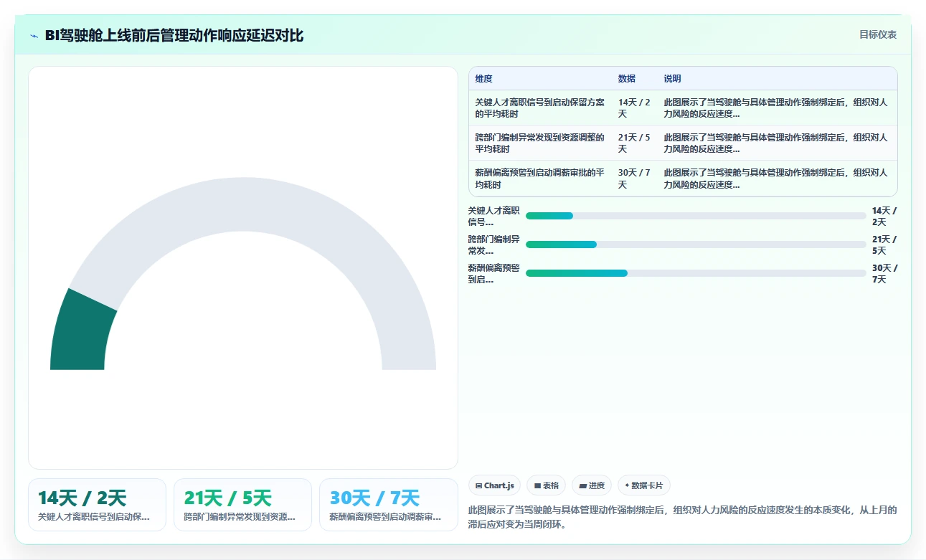Click the description cell in the 跨部门编制 row
Viewport: 926px width, 560px height.
point(776,143)
